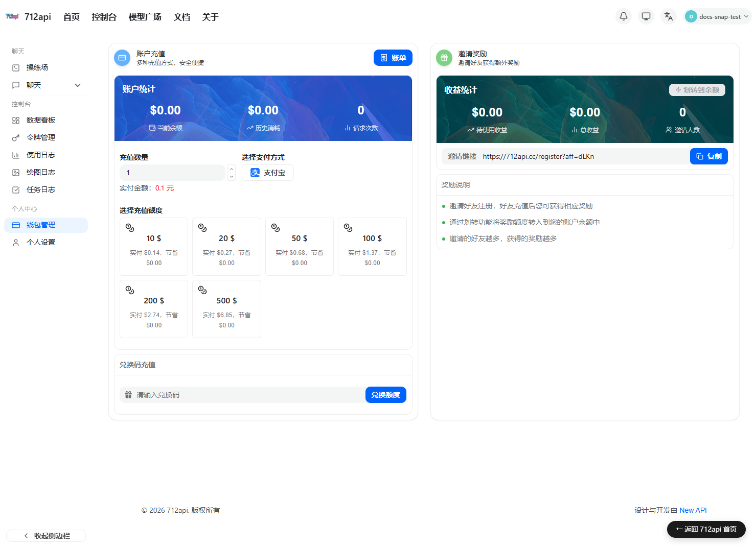Click the coins icon on 10 $ card

point(130,228)
